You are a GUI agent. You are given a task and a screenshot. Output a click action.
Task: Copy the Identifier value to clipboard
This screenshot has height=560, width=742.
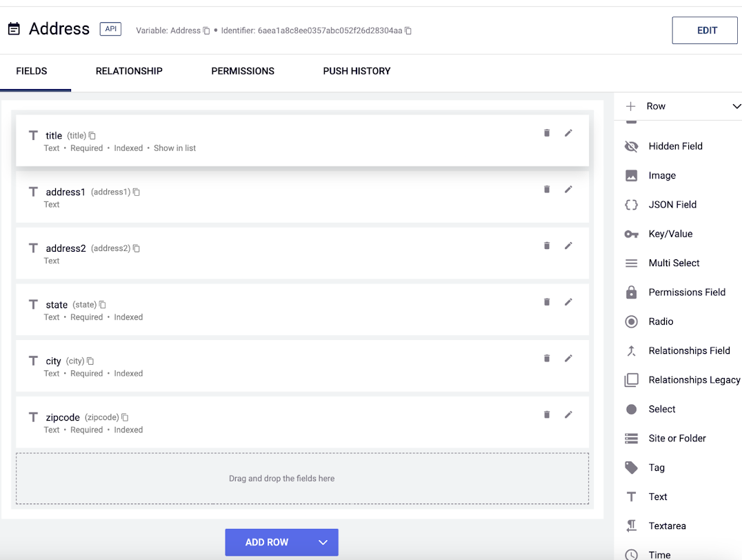(408, 31)
